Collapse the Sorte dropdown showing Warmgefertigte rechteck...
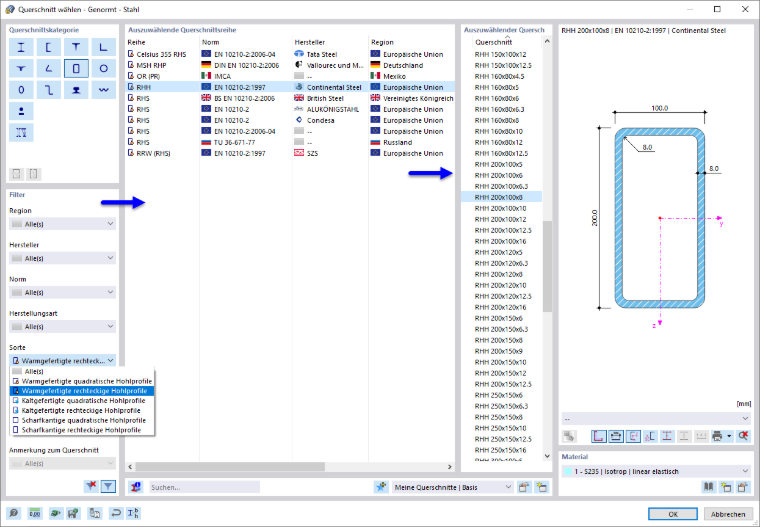The width and height of the screenshot is (760, 527). 63,361
